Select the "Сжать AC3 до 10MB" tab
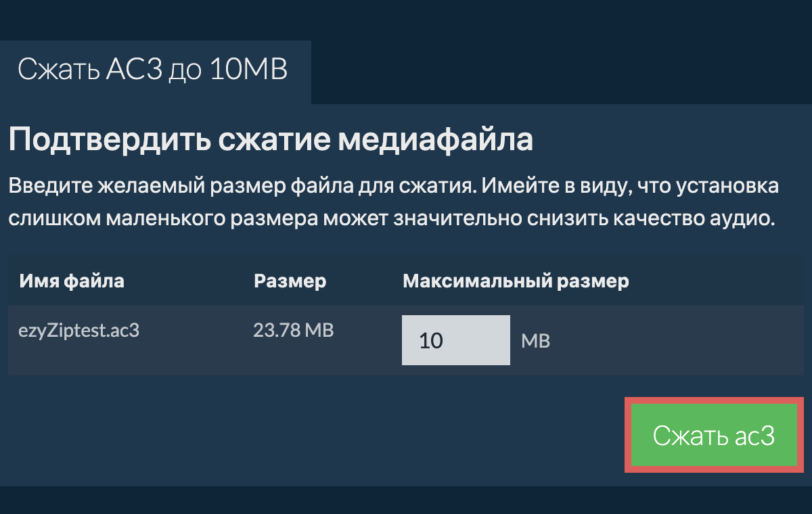812x514 pixels. tap(153, 70)
